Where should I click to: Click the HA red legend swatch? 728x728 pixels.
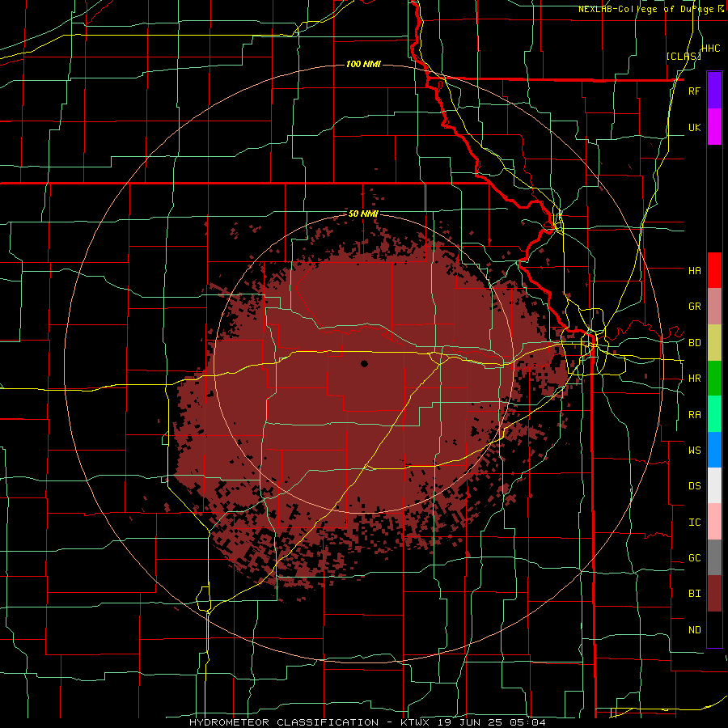[714, 270]
